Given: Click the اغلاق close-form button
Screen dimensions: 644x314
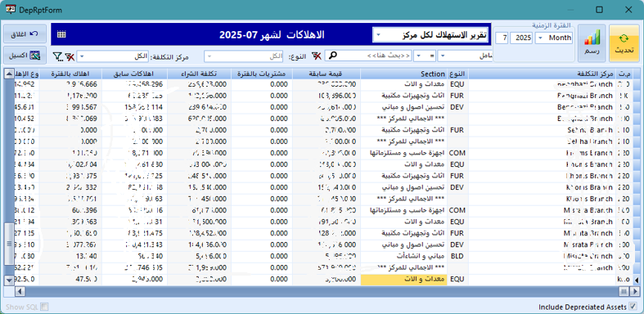Looking at the screenshot, I should (25, 34).
